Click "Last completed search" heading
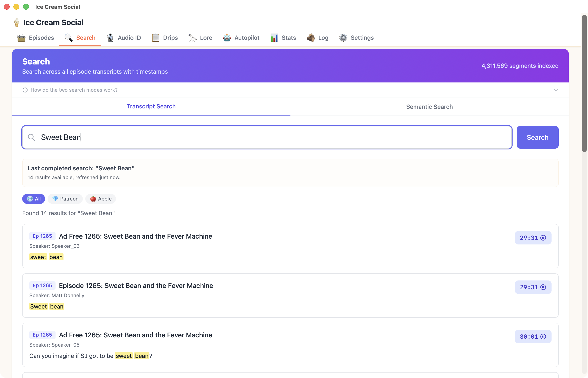This screenshot has height=378, width=588. click(x=81, y=168)
